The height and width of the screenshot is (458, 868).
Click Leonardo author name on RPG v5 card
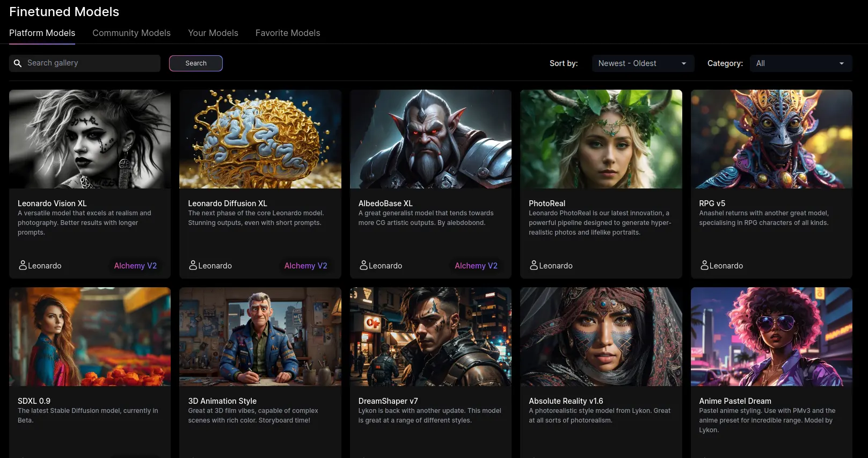[726, 266]
